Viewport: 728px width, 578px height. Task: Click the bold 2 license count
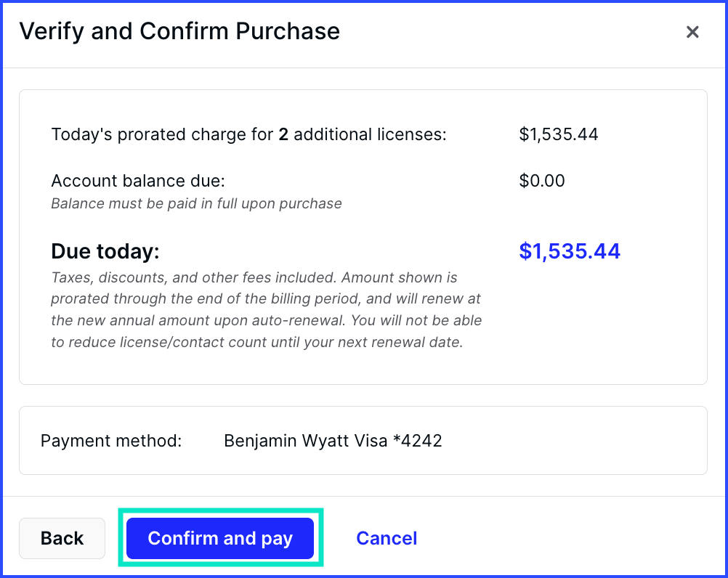pyautogui.click(x=283, y=134)
